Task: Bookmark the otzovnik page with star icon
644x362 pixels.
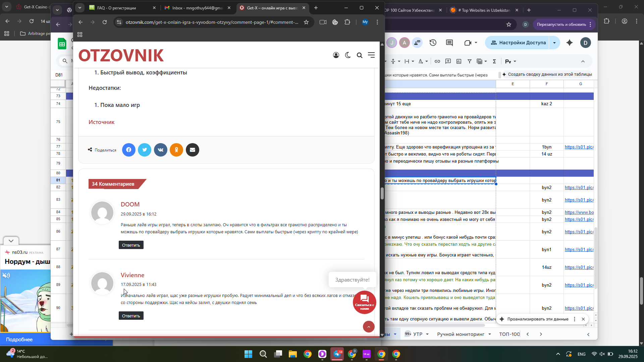Action: 306,22
